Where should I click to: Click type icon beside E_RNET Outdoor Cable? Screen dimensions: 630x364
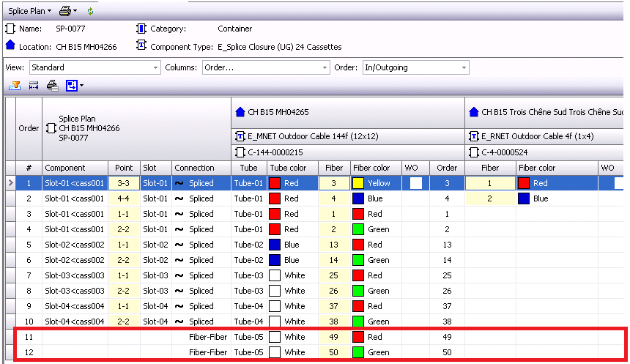coord(474,137)
